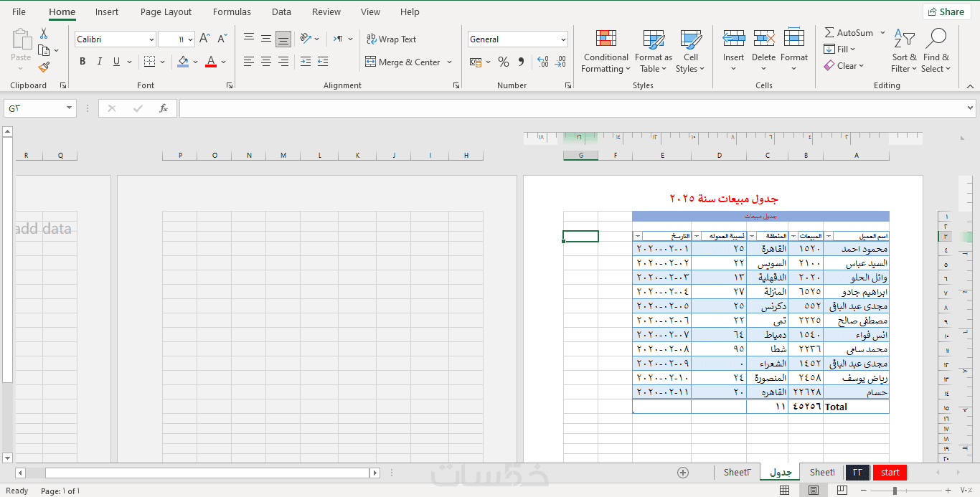This screenshot has height=497, width=980.
Task: Click the Fill Color bucket icon
Action: coord(183,62)
